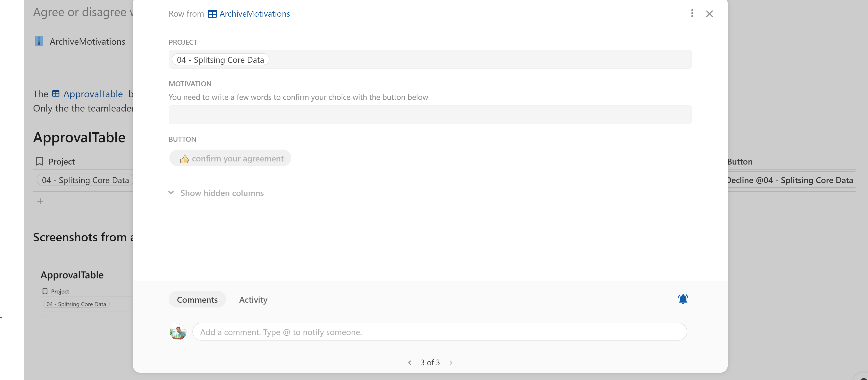Screen dimensions: 868x380
Task: Click the Add a comment input box
Action: (439, 332)
